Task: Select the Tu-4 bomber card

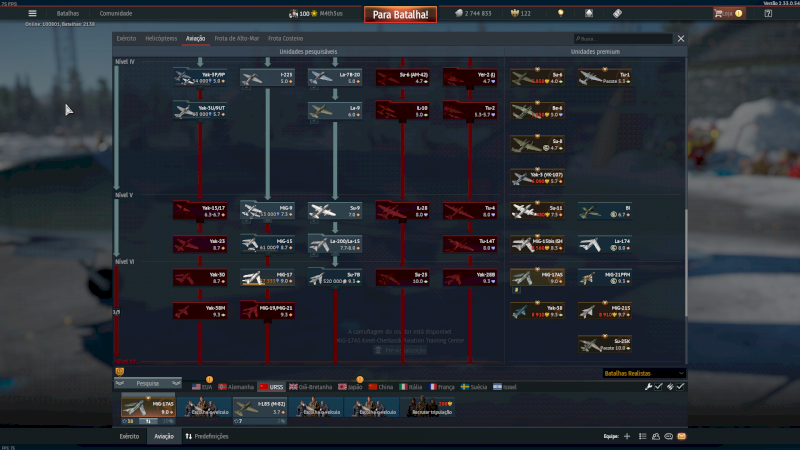Action: coord(470,211)
